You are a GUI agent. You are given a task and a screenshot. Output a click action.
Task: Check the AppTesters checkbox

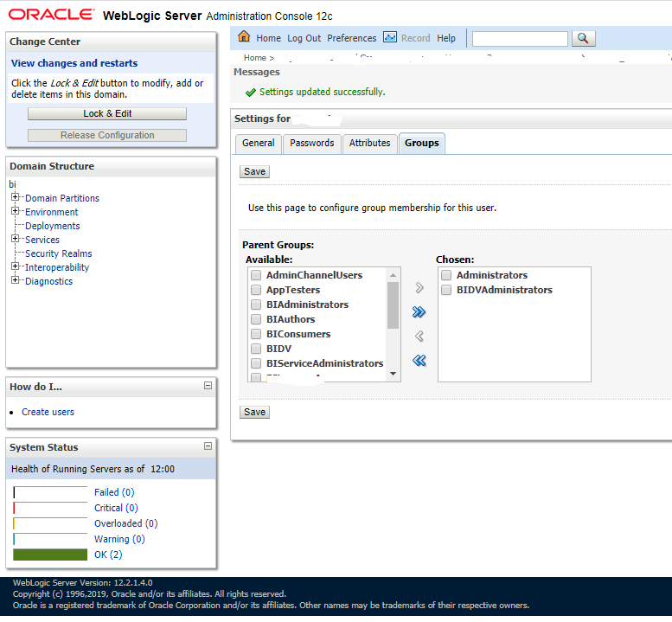pyautogui.click(x=256, y=290)
